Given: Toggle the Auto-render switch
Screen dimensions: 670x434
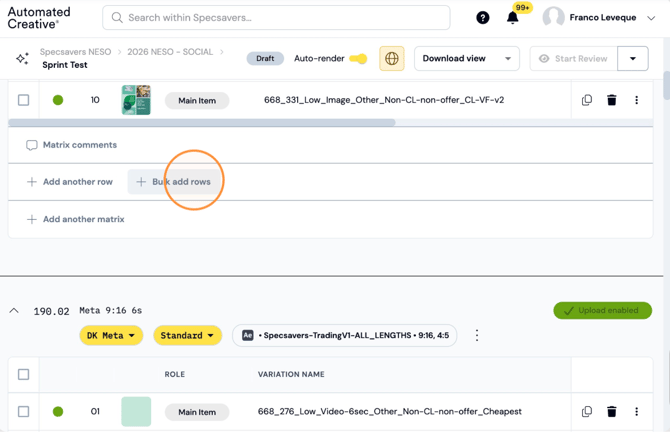Looking at the screenshot, I should [358, 59].
